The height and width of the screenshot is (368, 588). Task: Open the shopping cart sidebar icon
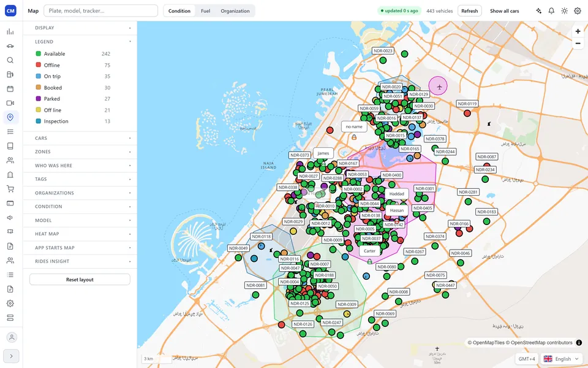(10, 189)
